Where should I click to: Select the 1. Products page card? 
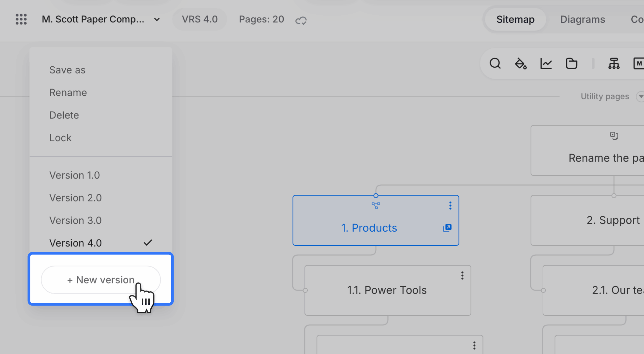click(376, 220)
